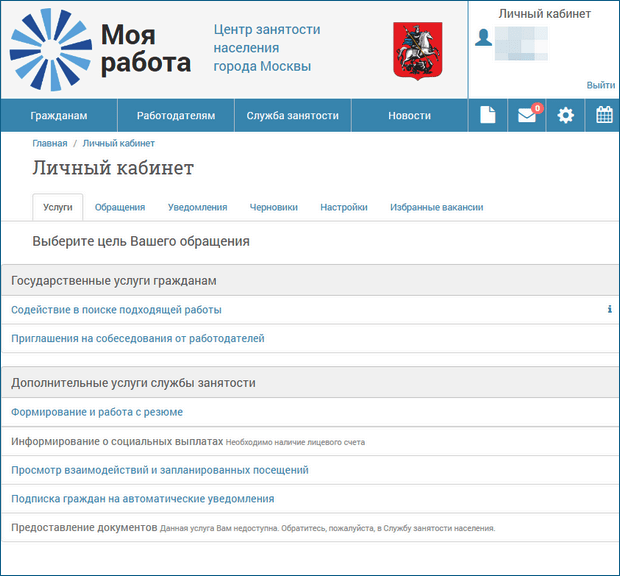Click Информирование о социальных выплатах row
The image size is (620, 576).
310,441
